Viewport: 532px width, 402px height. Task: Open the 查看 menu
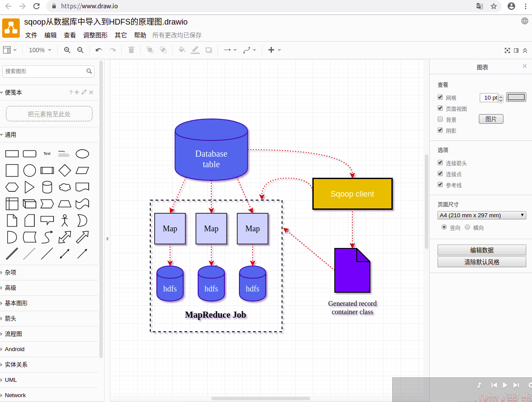tap(69, 35)
